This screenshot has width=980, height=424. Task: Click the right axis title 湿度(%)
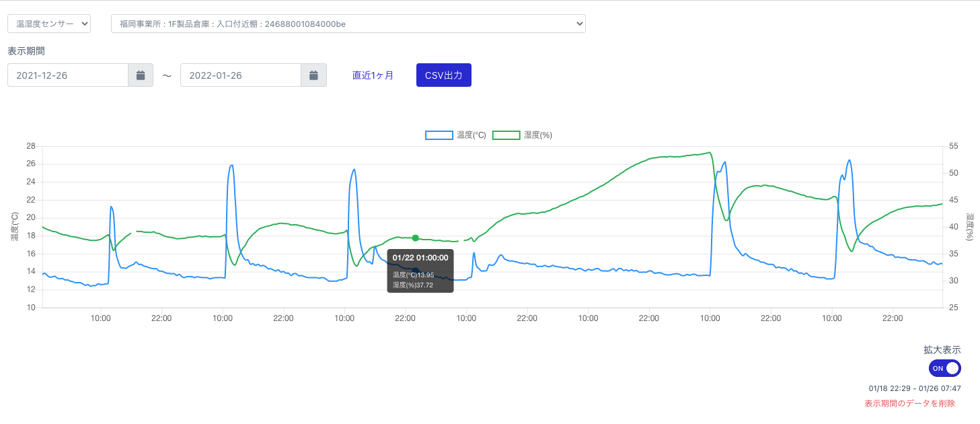coord(970,227)
